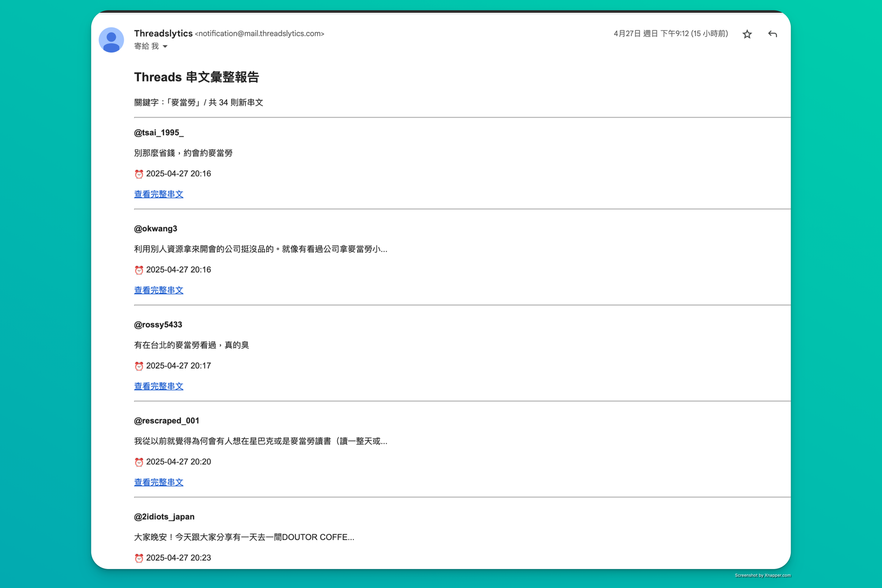The width and height of the screenshot is (882, 588).
Task: Open 查看完整串文 link under @rossy5433
Action: 159,386
